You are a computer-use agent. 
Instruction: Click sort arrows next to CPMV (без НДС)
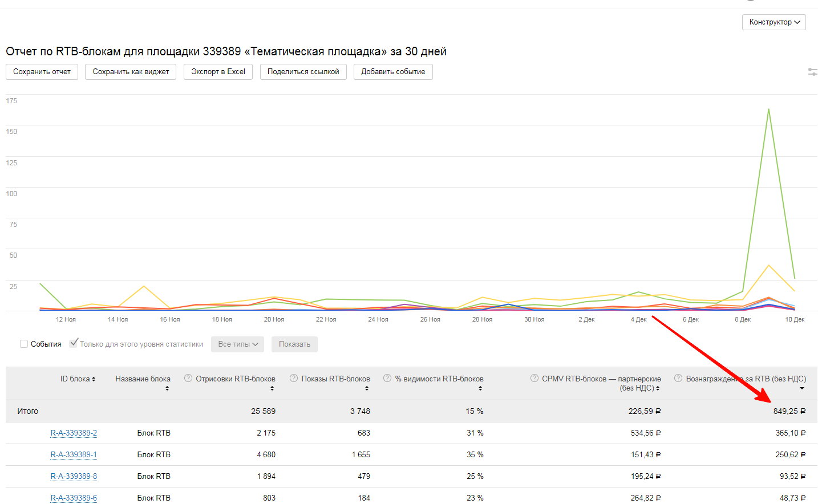(658, 388)
